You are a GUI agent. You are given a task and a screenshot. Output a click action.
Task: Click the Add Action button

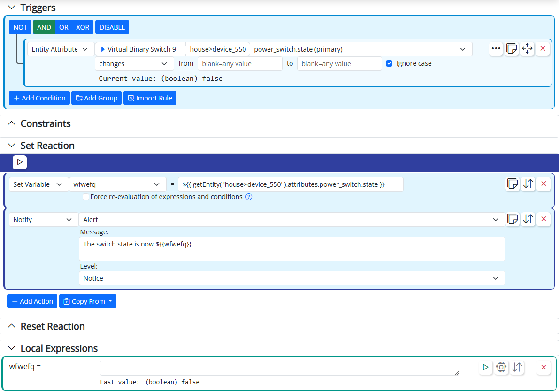pyautogui.click(x=32, y=301)
